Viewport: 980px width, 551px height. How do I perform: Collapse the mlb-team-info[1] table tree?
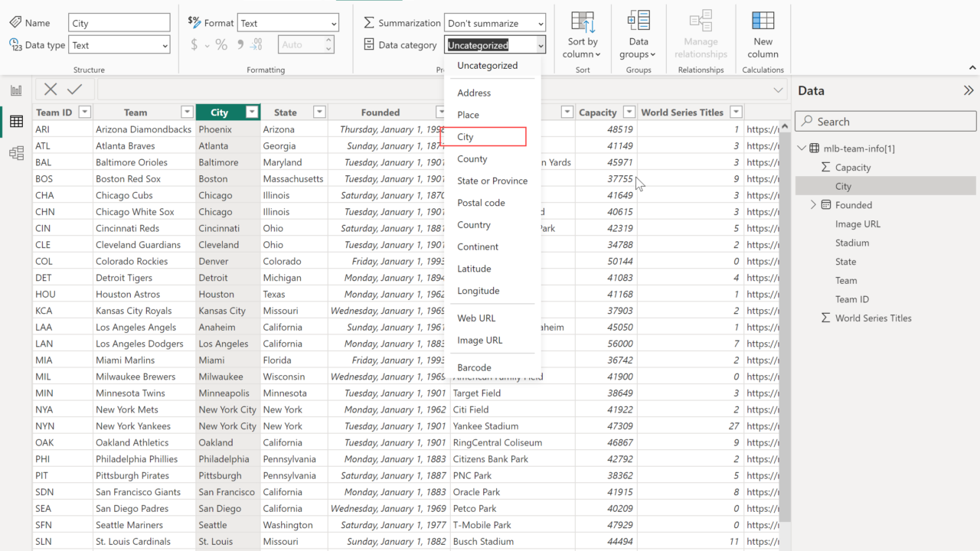click(x=802, y=148)
